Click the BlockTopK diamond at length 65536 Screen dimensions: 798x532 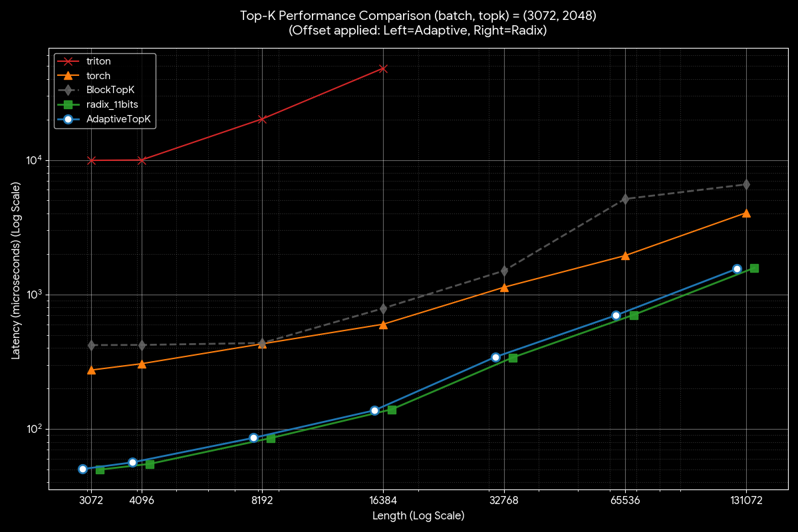pos(624,199)
